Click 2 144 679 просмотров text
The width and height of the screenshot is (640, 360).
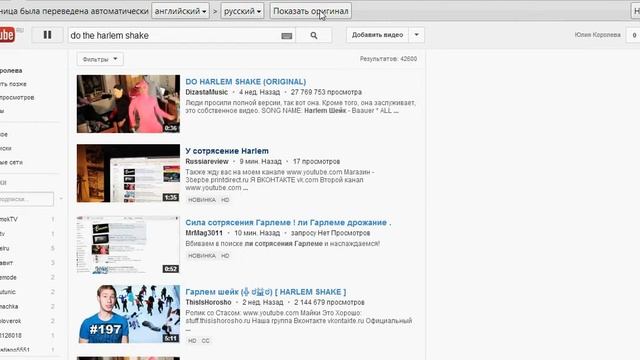[329, 302]
